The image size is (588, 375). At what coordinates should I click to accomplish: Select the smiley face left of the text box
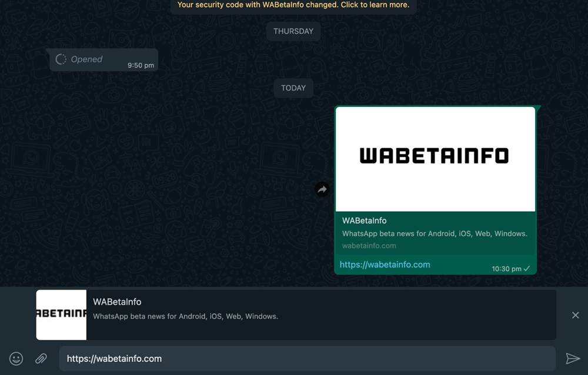(16, 359)
